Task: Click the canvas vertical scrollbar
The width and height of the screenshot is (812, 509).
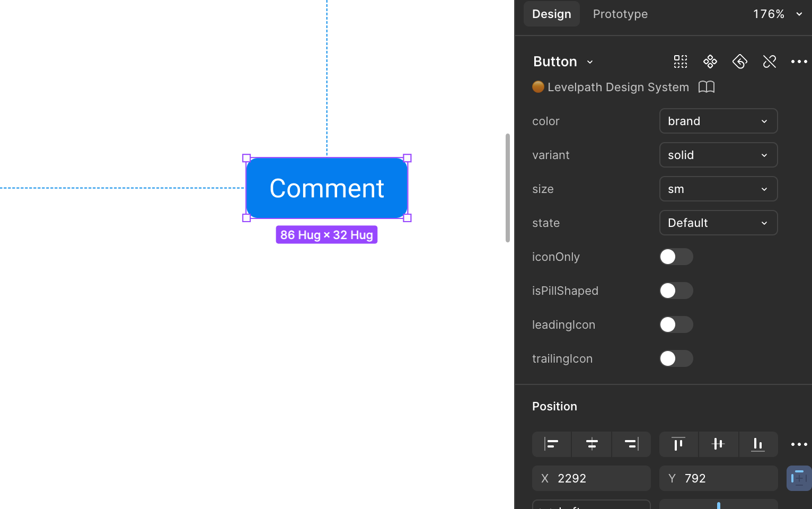Action: pyautogui.click(x=508, y=188)
